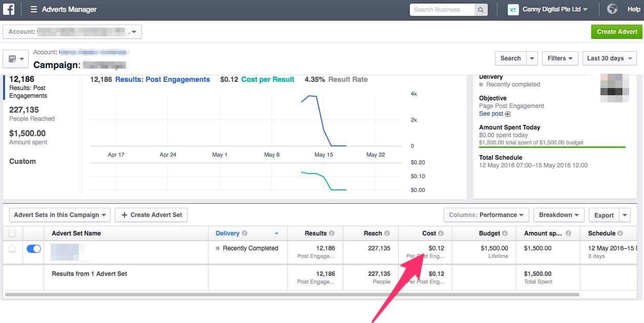Open the Filters menu
Image resolution: width=644 pixels, height=323 pixels.
(559, 58)
